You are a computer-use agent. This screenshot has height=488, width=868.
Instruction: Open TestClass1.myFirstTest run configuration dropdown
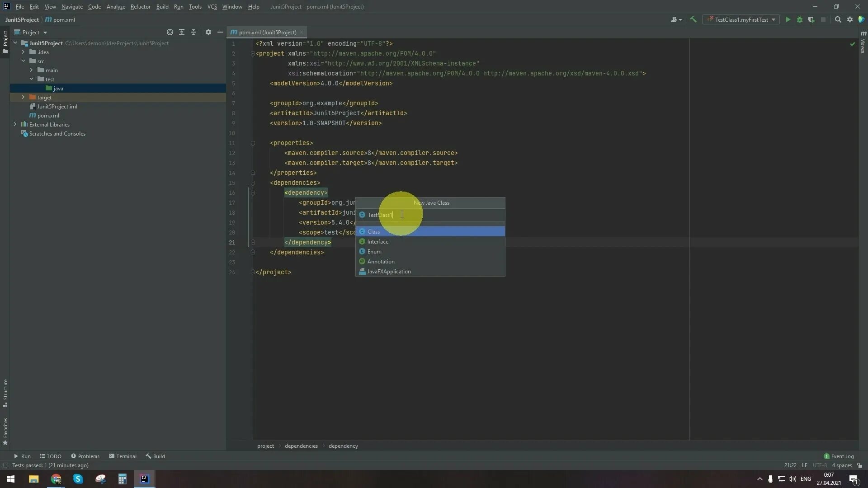click(x=741, y=19)
